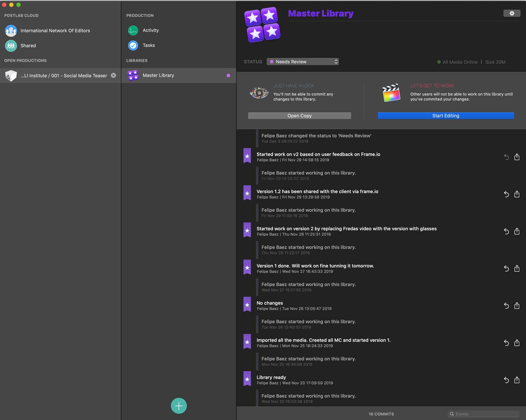Click the bookmark icon of 'No changes' commit
Image resolution: width=526 pixels, height=420 pixels.
click(247, 305)
